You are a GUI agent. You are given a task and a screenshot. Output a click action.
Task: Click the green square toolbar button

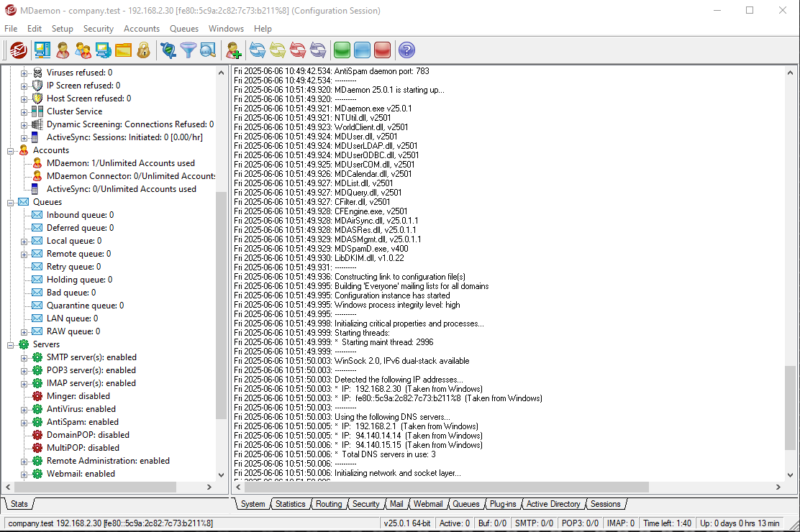342,50
